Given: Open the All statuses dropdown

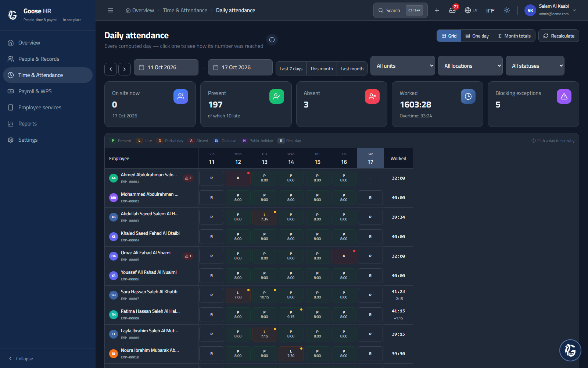Looking at the screenshot, I should (x=535, y=66).
